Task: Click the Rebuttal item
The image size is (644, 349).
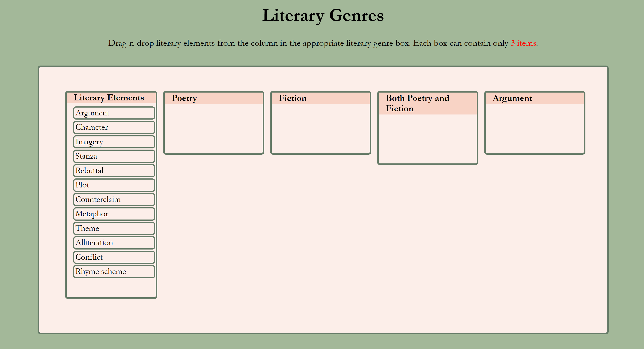Action: (x=114, y=171)
